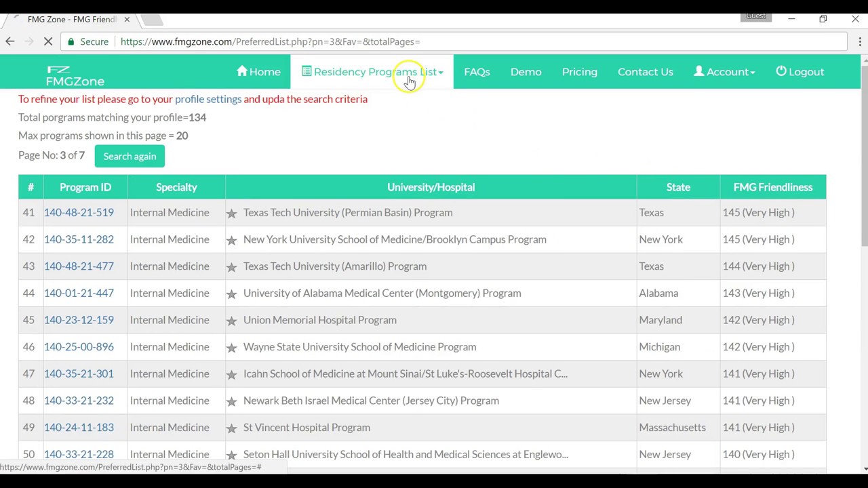Close the FMG Zone browser tab

pos(127,20)
